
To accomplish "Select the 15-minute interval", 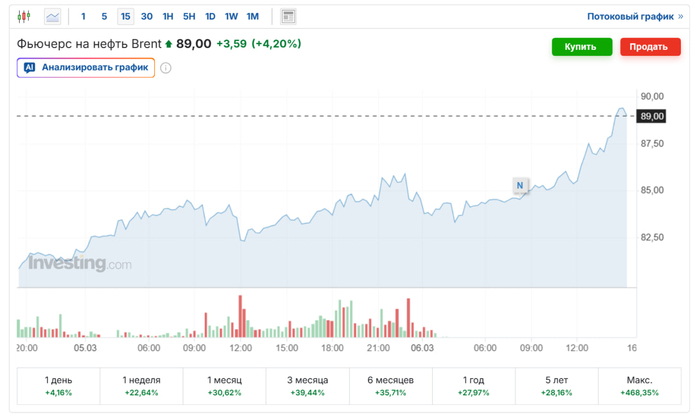I will (125, 17).
